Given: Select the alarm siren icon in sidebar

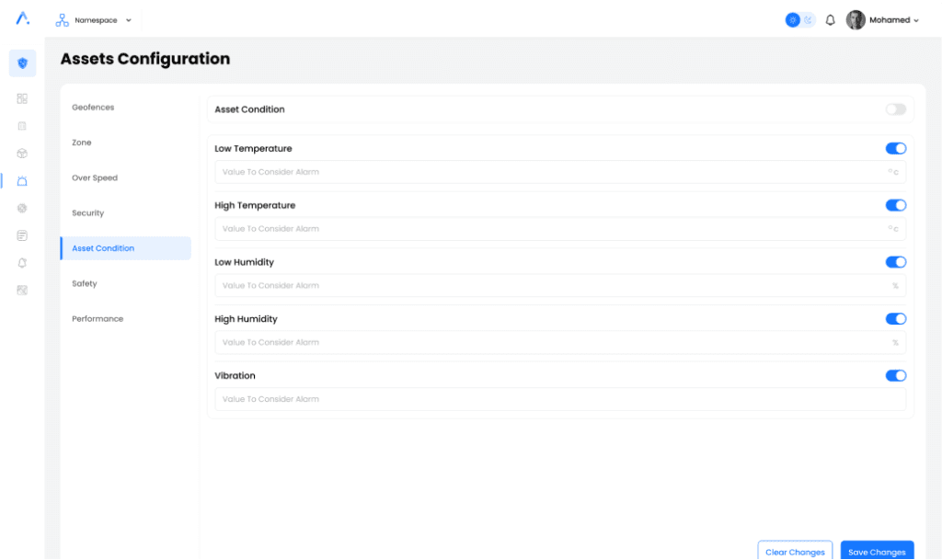Looking at the screenshot, I should 22,181.
